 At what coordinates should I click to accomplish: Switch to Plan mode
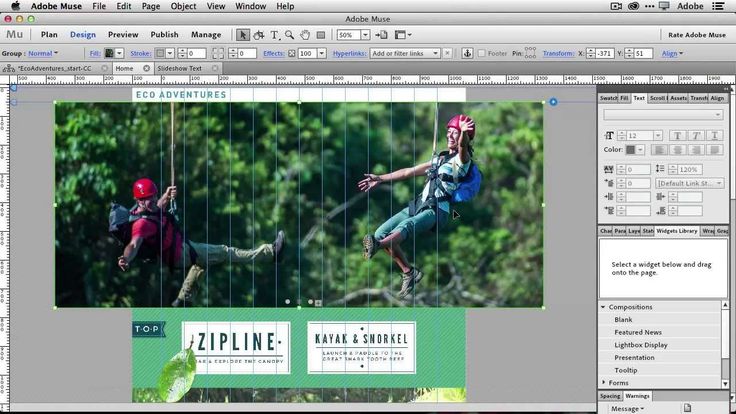coord(49,35)
